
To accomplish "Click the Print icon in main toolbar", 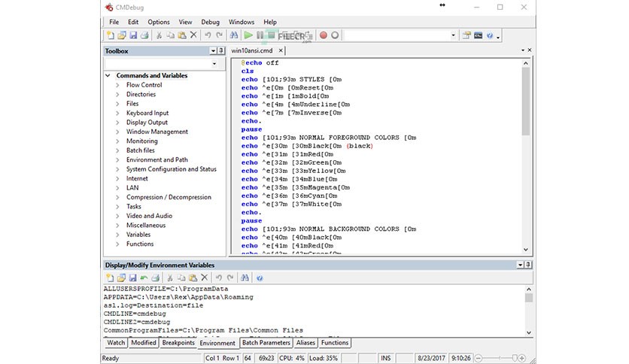I will (144, 35).
